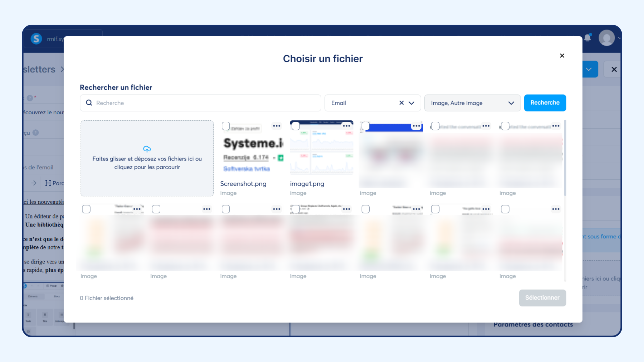
Task: Open the user avatar profile menu
Action: click(606, 38)
